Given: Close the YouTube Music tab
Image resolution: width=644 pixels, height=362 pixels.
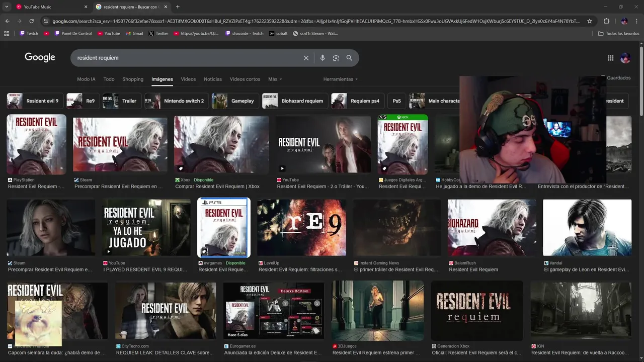Looking at the screenshot, I should point(86,7).
